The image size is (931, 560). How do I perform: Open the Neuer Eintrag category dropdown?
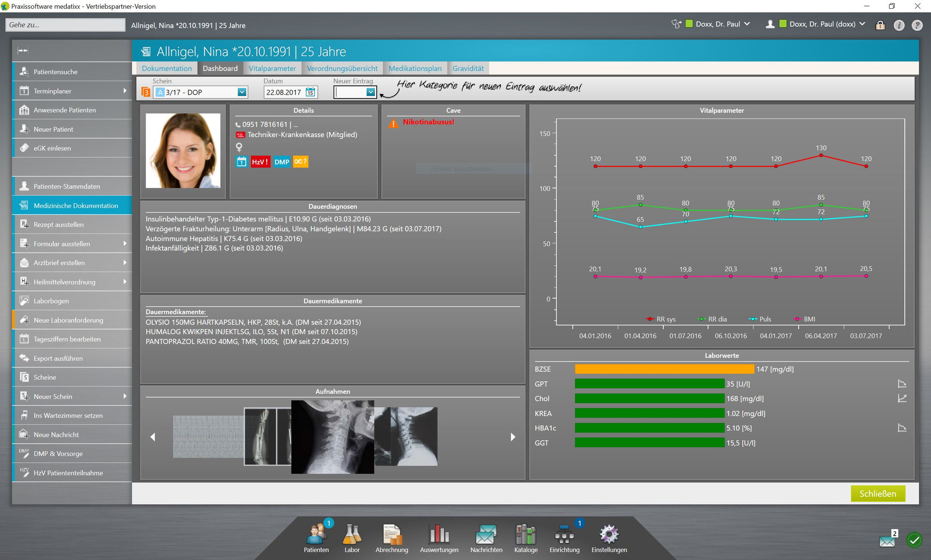click(x=370, y=92)
